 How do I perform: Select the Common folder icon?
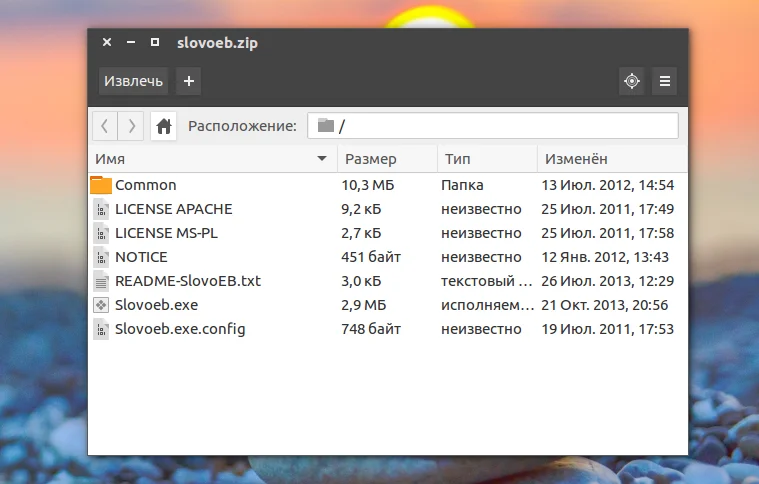(x=101, y=185)
